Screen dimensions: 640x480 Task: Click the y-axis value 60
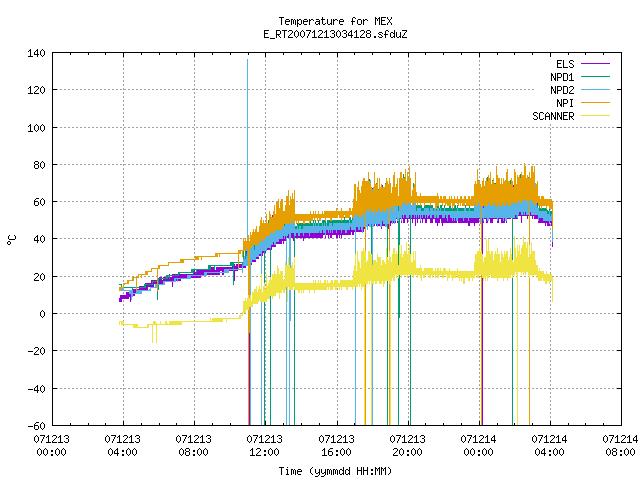pyautogui.click(x=39, y=202)
